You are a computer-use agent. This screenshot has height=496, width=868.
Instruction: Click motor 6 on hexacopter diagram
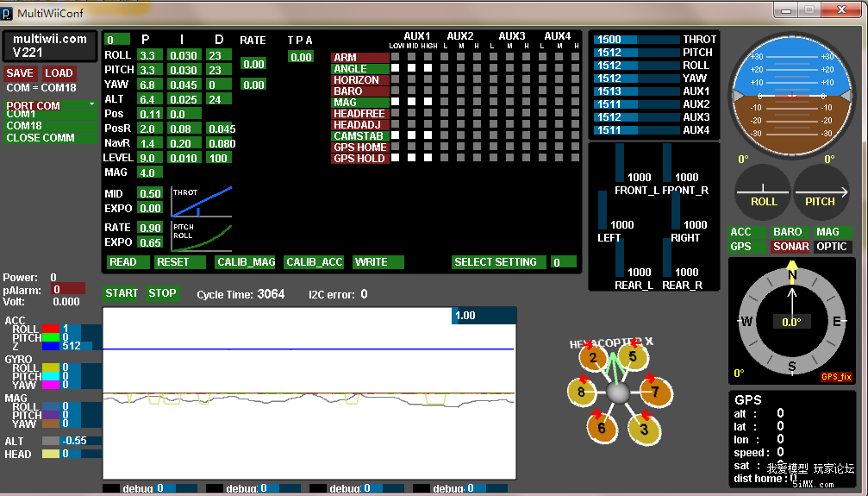(602, 427)
